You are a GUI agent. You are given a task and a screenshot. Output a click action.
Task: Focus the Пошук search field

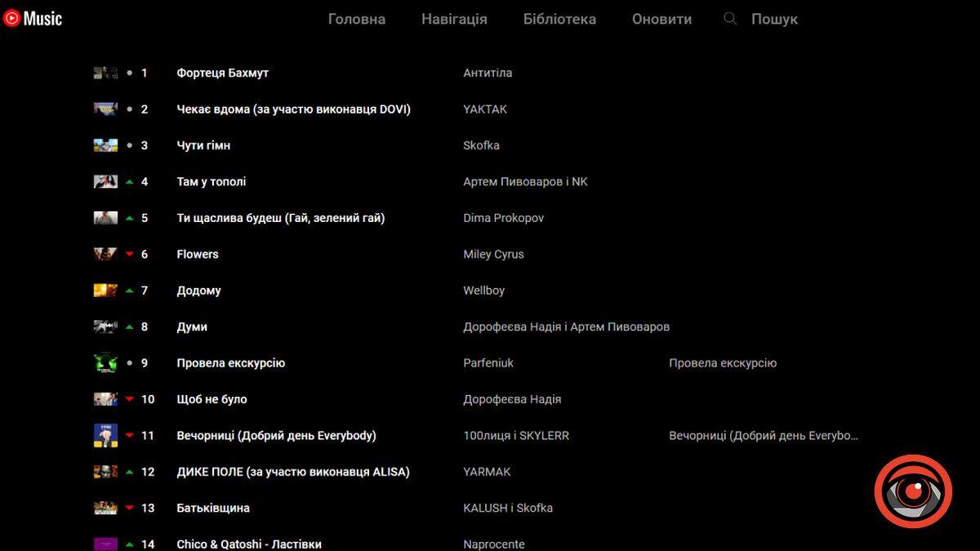pos(774,19)
